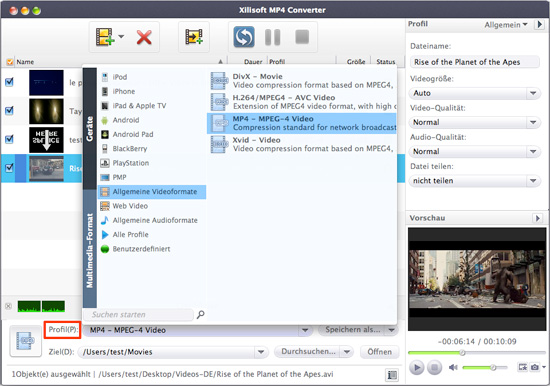The image size is (550, 386).
Task: Open the Datei teilen dropdown
Action: [x=475, y=181]
